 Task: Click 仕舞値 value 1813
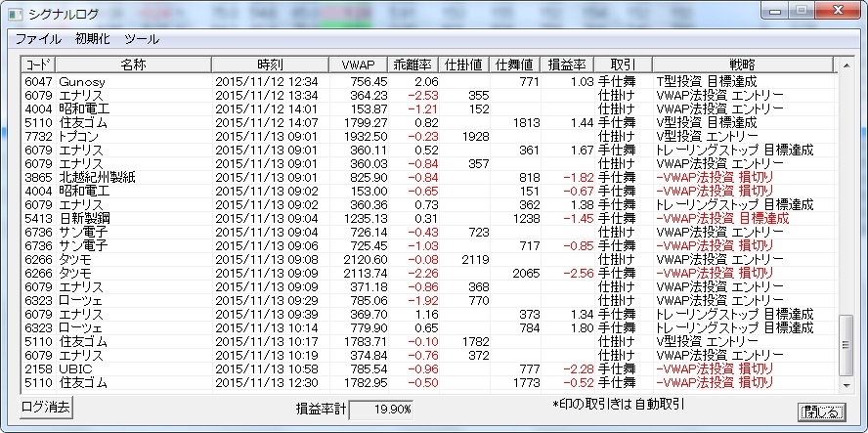[x=527, y=122]
